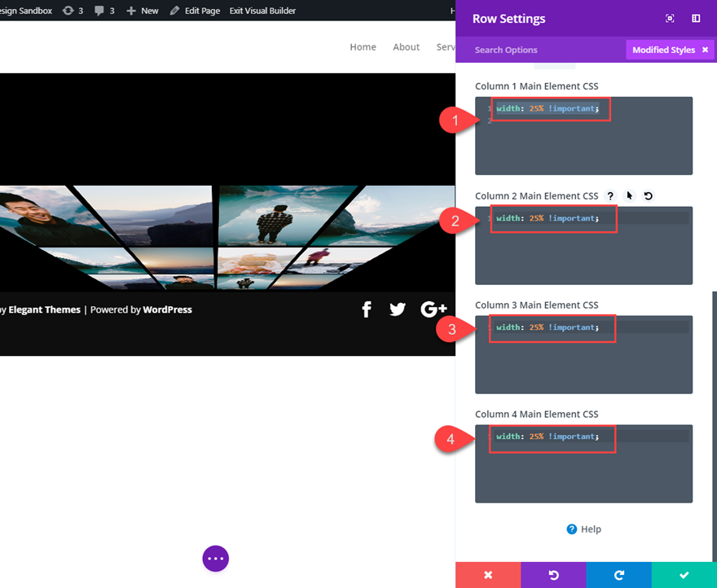This screenshot has height=588, width=717.
Task: Select the extend-styles pointer icon near Column 2 CSS
Action: click(x=628, y=195)
